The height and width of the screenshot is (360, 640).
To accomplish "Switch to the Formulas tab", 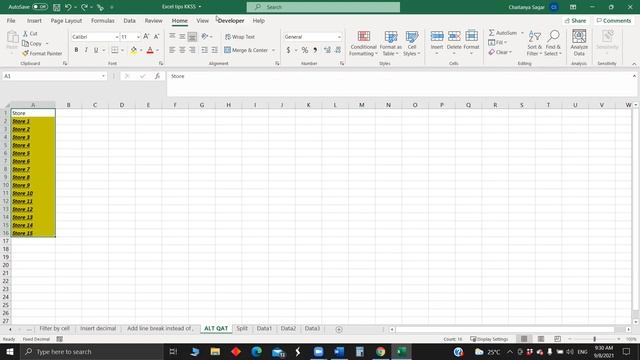I will coord(102,21).
